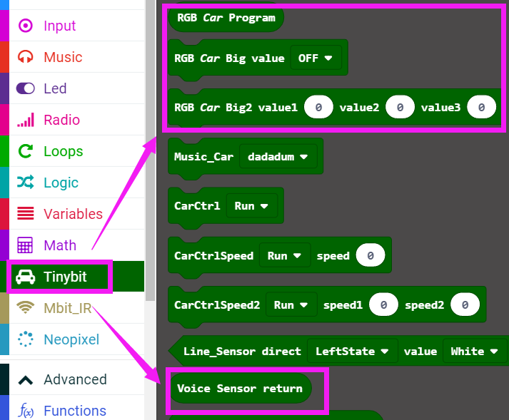Viewport: 509px width, 420px height.
Task: Open the White value dropdown in Line_Sensor
Action: click(474, 351)
